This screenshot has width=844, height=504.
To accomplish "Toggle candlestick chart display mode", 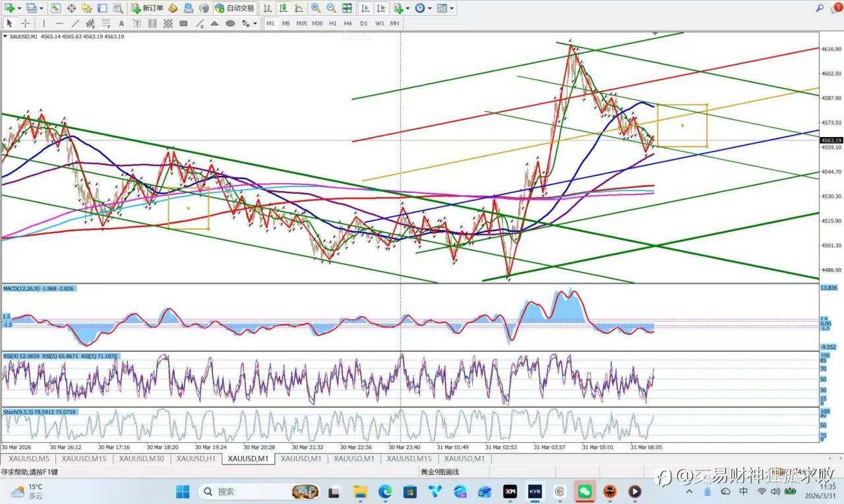I will (x=284, y=9).
